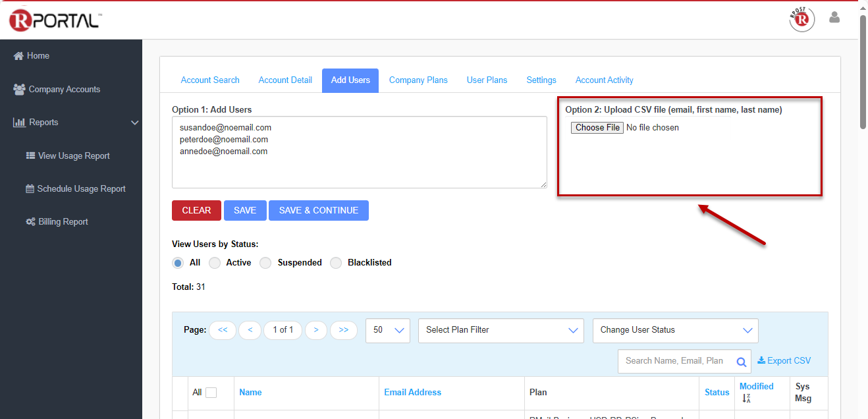
Task: Select the Active status radio button
Action: coord(215,263)
